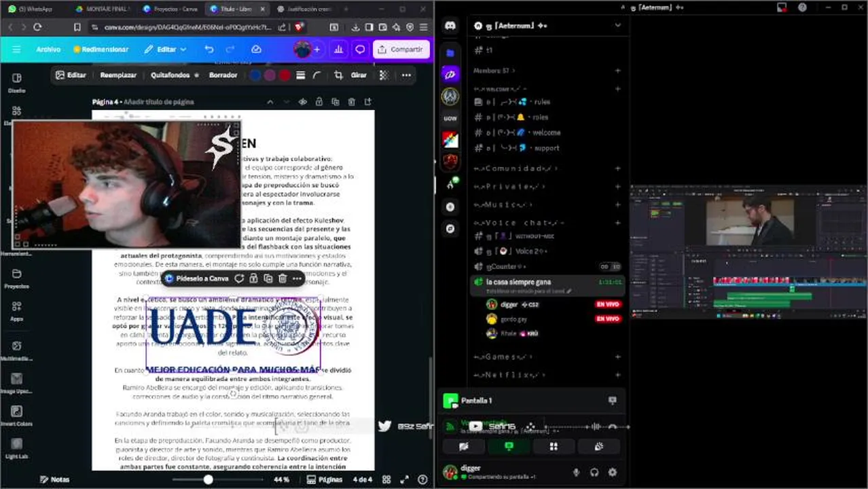Open the Páginas grid view

[x=325, y=479]
